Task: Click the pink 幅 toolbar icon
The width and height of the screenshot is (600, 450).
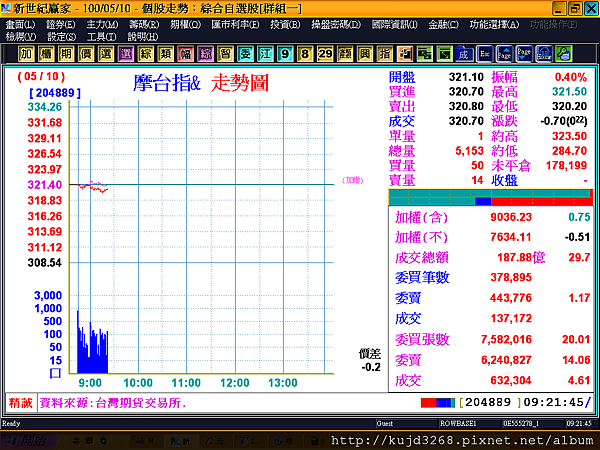Action: (186, 54)
